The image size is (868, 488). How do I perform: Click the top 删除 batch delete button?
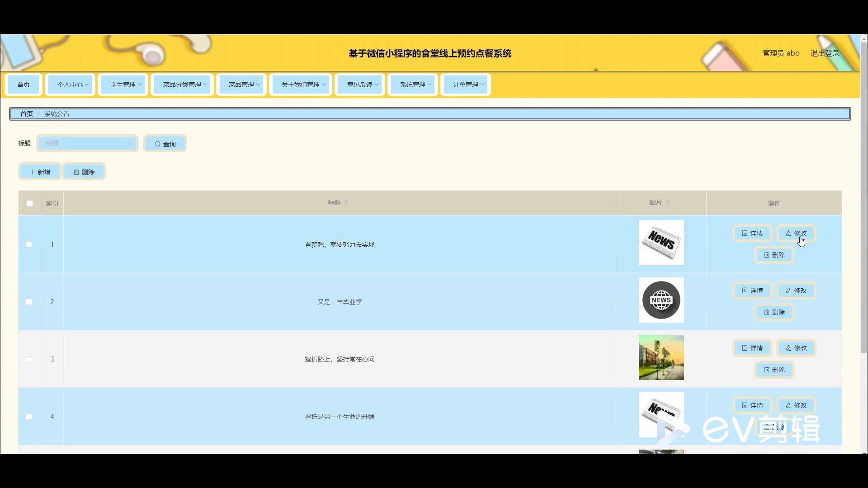[84, 172]
